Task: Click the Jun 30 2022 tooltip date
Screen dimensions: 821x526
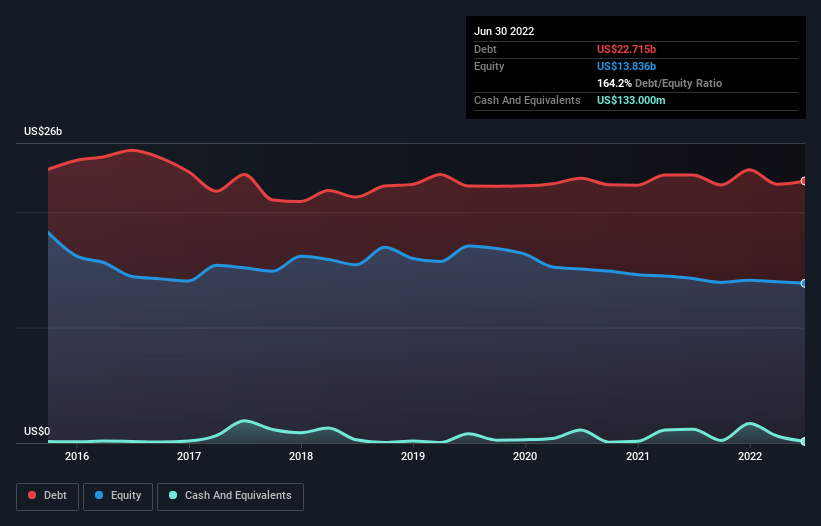Action: pyautogui.click(x=504, y=31)
